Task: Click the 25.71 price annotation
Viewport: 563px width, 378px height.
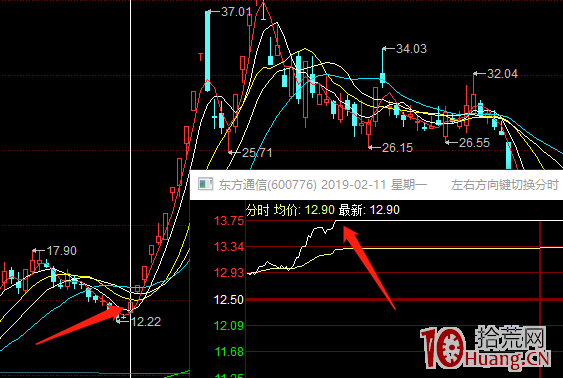Action: (257, 153)
